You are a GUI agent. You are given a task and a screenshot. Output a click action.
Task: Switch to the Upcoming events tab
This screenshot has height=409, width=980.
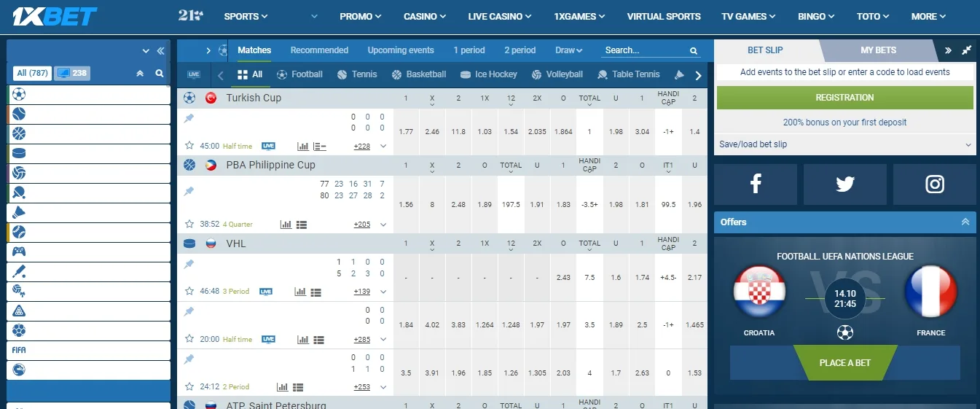pyautogui.click(x=401, y=50)
